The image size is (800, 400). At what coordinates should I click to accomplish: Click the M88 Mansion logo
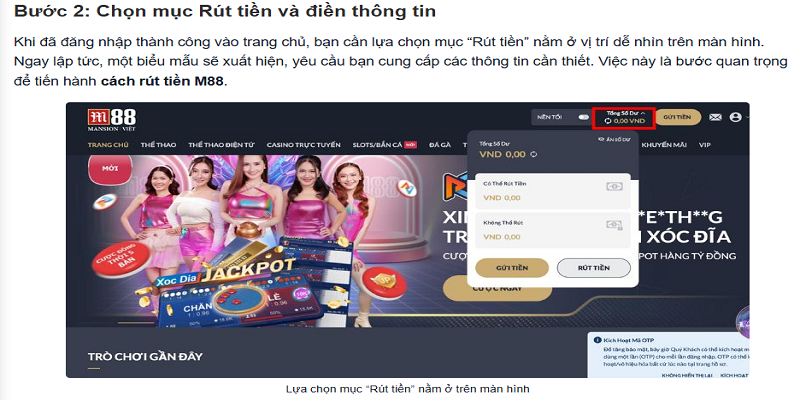[x=112, y=120]
